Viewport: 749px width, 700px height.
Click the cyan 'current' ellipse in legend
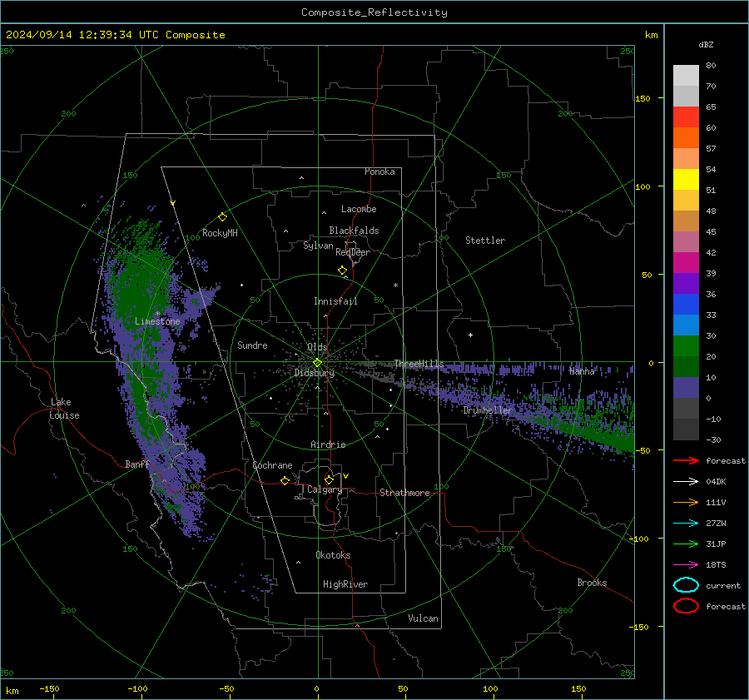coord(686,585)
